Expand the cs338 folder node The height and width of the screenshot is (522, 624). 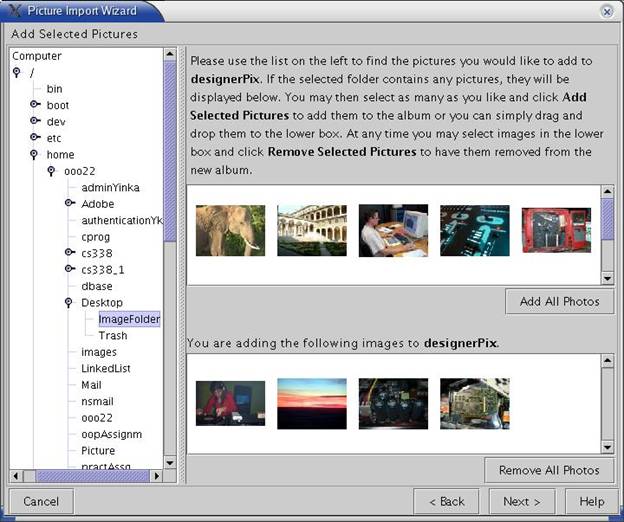pos(69,253)
